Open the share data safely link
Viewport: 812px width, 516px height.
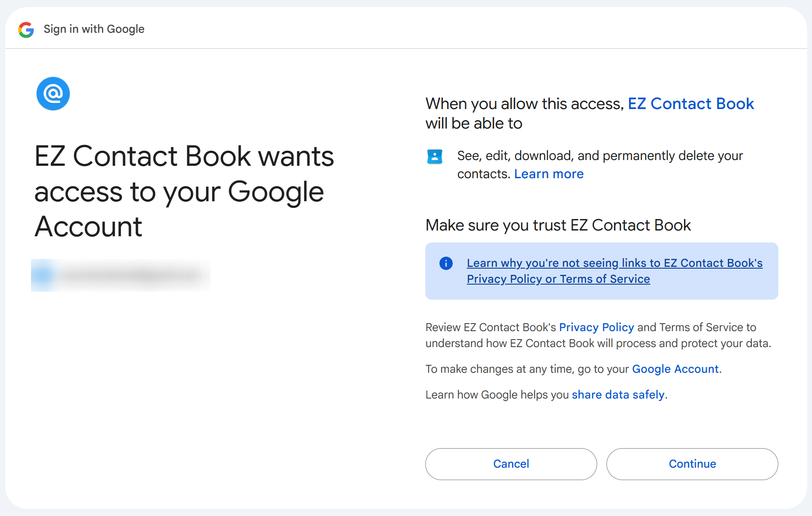tap(618, 395)
